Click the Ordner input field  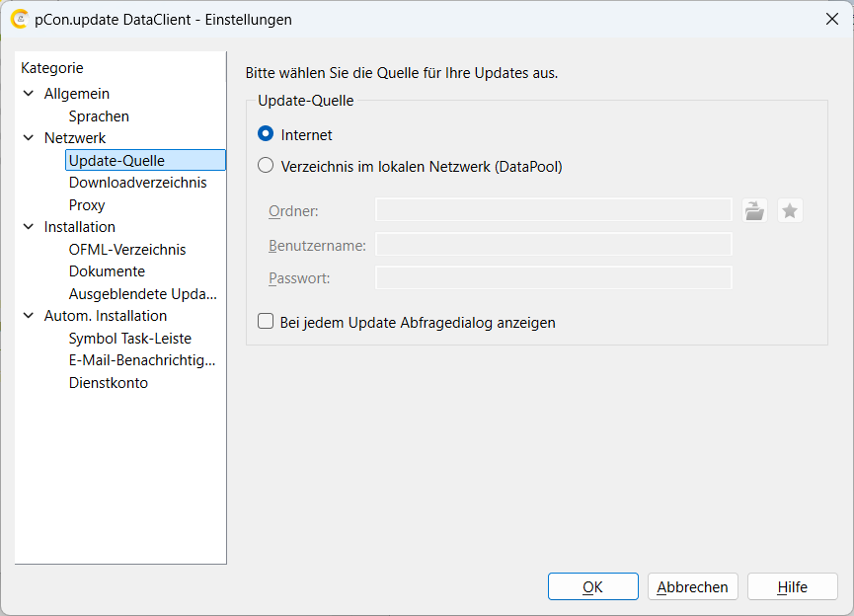click(553, 210)
